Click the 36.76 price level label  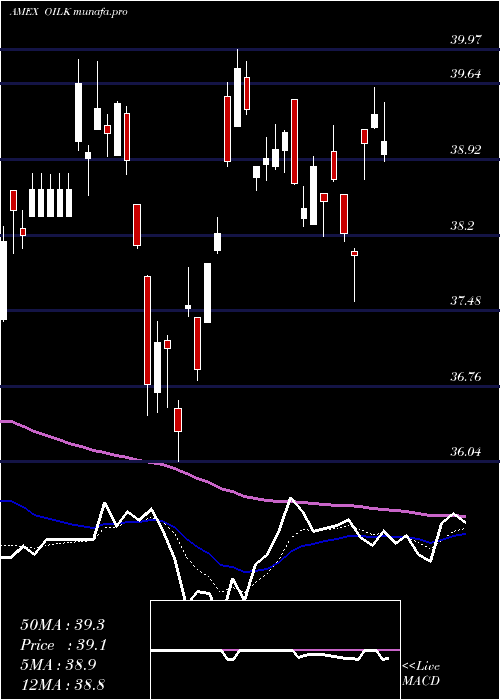tap(466, 377)
